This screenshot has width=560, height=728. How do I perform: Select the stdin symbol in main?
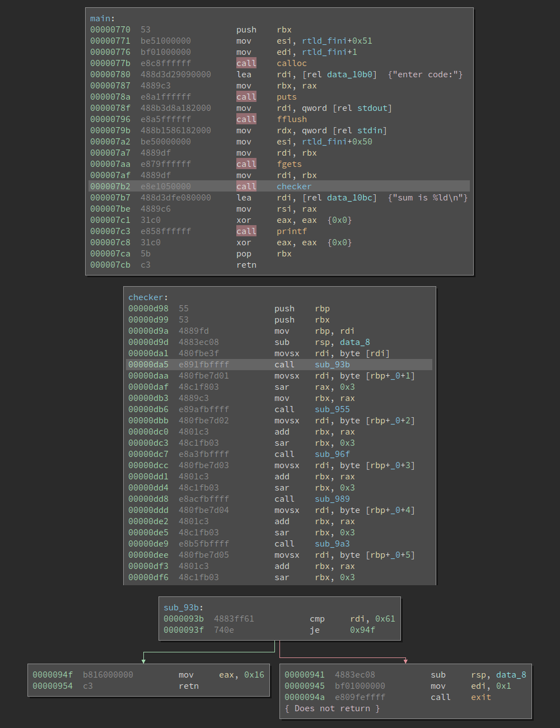pyautogui.click(x=372, y=130)
